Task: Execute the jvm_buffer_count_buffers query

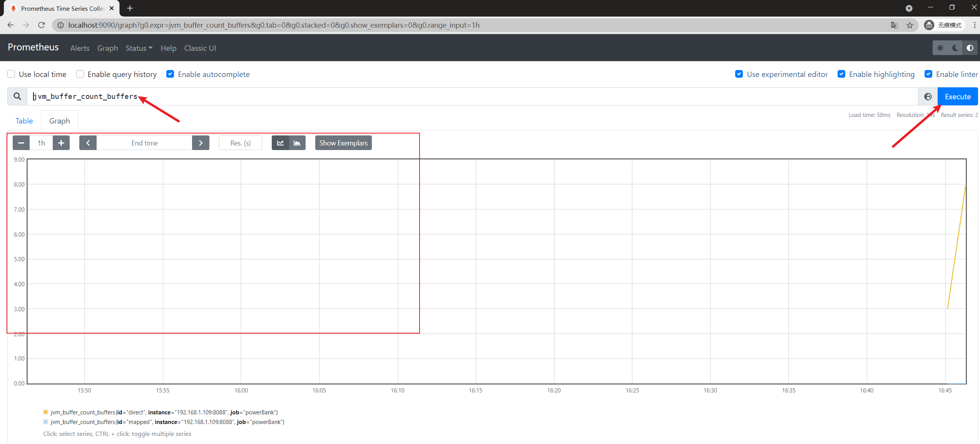Action: [x=958, y=96]
